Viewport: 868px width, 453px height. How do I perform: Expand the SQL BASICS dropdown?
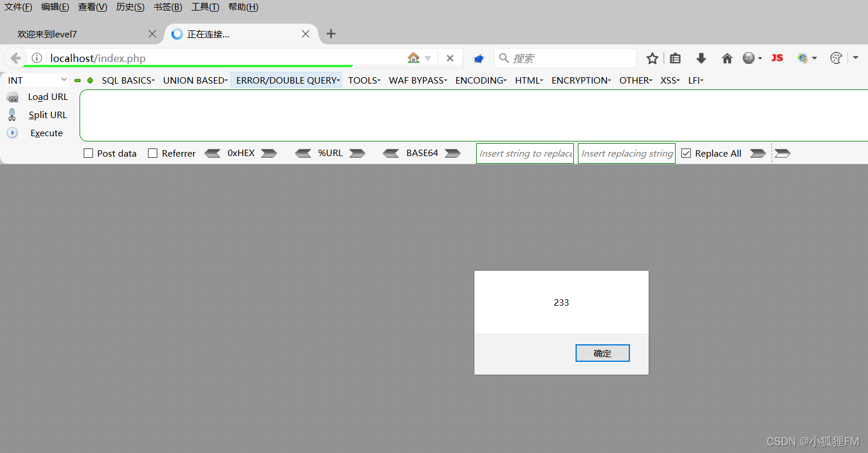click(128, 81)
